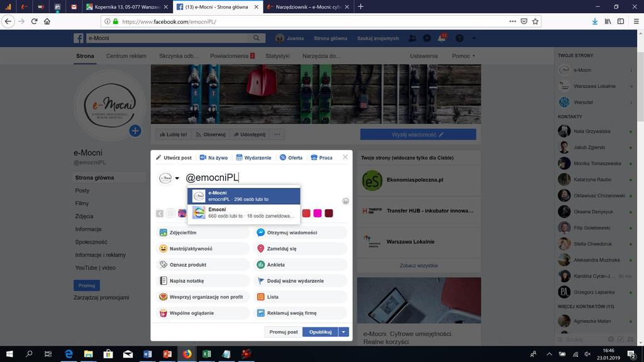
Task: Open the Windows Start menu
Action: tap(9, 354)
